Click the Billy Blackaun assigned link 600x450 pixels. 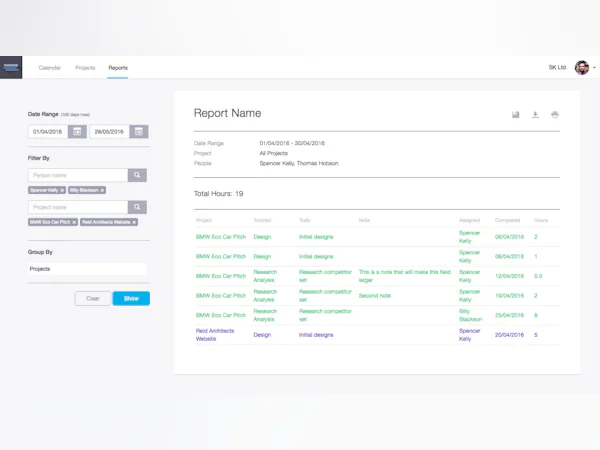coord(470,315)
